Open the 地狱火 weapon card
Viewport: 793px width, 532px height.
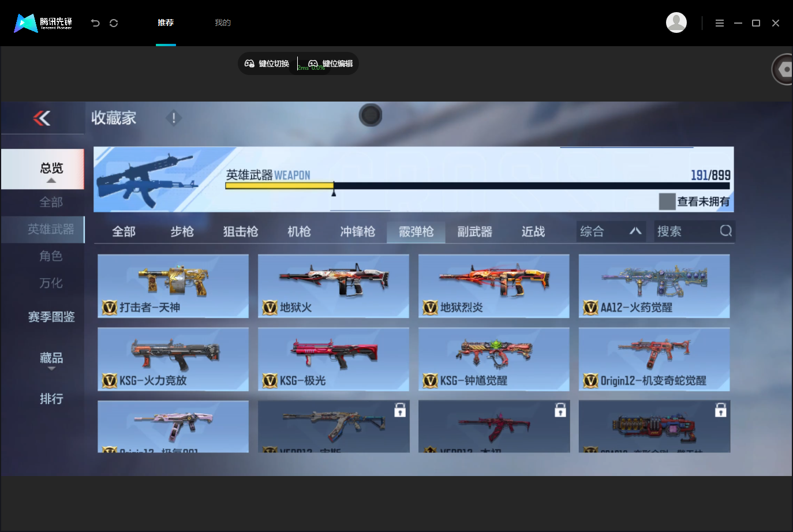click(x=334, y=286)
